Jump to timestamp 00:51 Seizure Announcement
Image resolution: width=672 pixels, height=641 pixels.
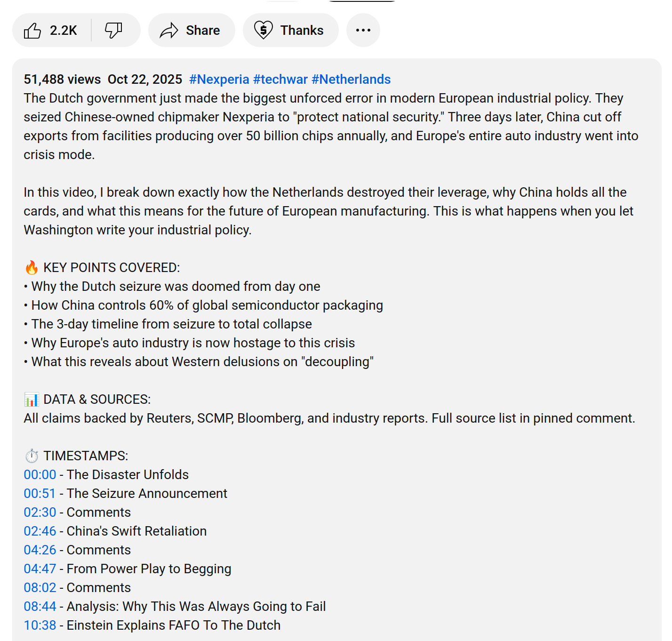pos(40,493)
